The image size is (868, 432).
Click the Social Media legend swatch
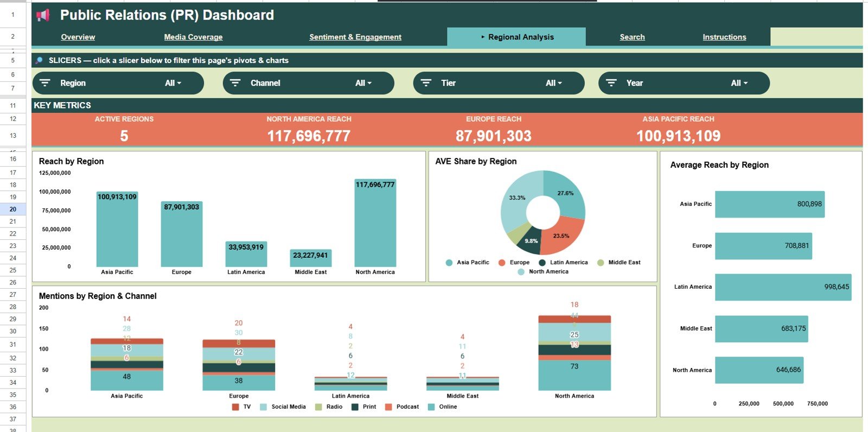pos(263,407)
